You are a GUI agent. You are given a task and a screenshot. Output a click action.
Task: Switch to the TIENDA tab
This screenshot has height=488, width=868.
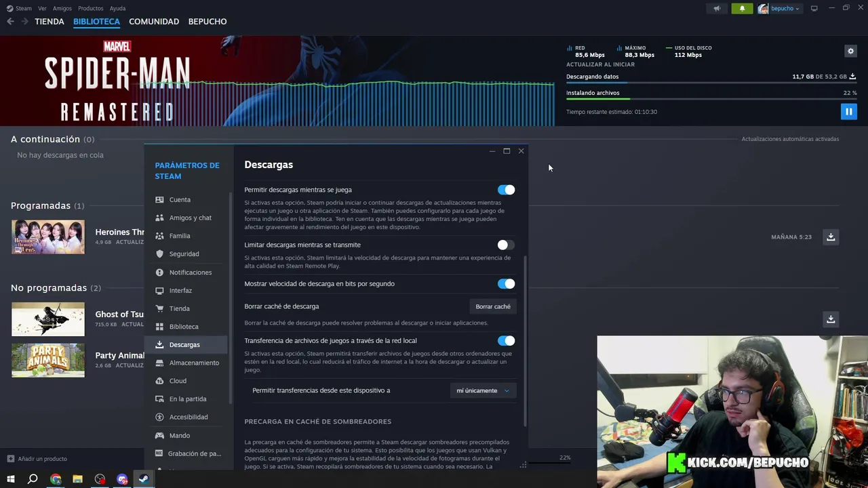[50, 21]
